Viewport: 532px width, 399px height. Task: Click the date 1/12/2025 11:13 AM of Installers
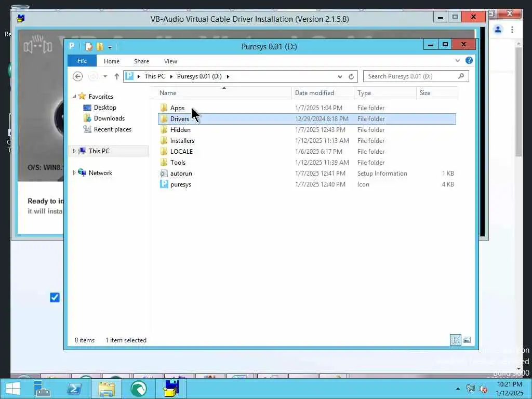322,140
